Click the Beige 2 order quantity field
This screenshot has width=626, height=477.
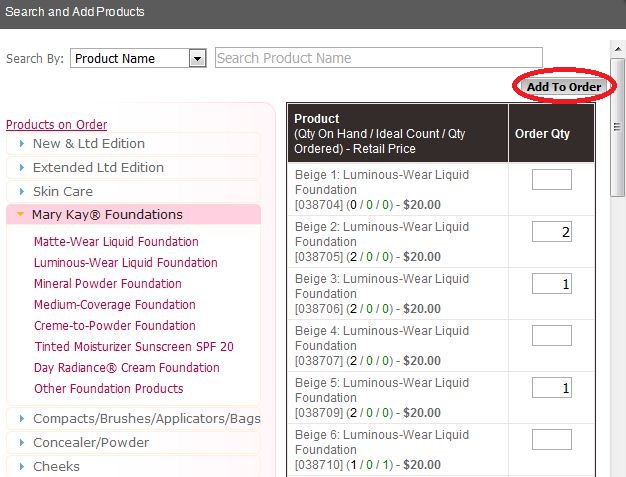point(552,232)
